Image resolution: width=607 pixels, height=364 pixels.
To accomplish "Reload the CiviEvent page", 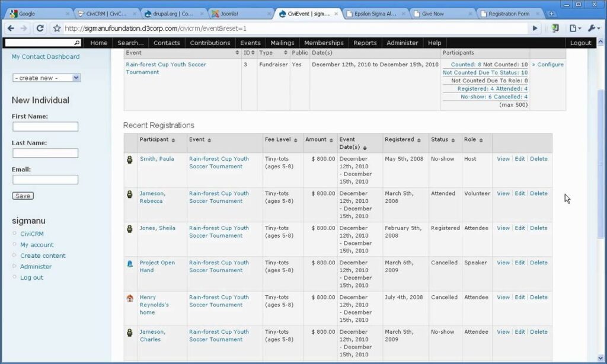I will coord(39,27).
